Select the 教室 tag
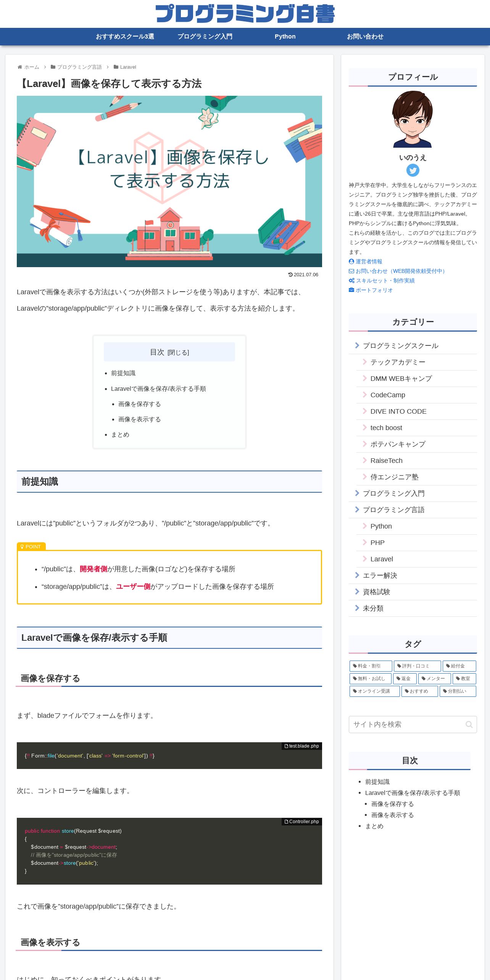The height and width of the screenshot is (980, 490). 464,679
